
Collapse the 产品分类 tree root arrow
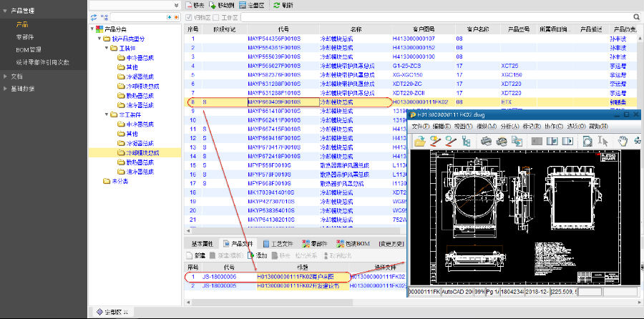tap(92, 29)
